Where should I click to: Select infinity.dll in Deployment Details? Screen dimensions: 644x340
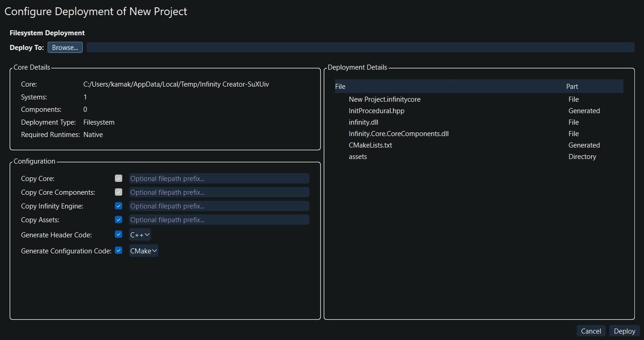[x=363, y=122]
